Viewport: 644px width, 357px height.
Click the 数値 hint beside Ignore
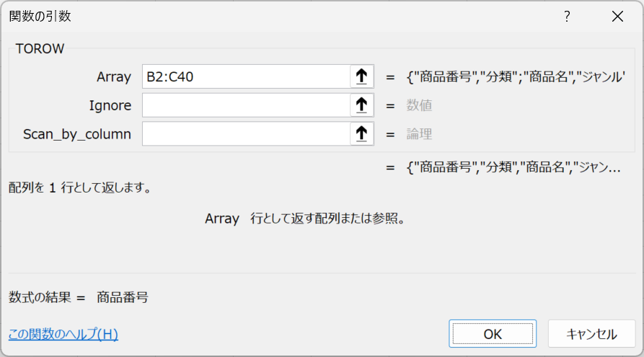pyautogui.click(x=419, y=105)
